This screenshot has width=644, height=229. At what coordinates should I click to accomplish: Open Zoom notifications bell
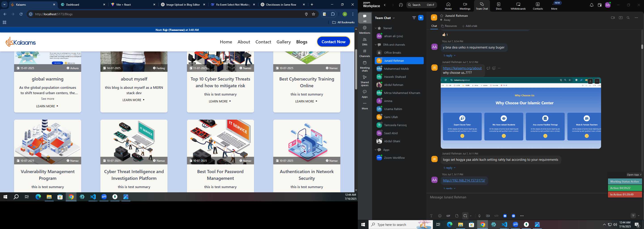pos(591,5)
